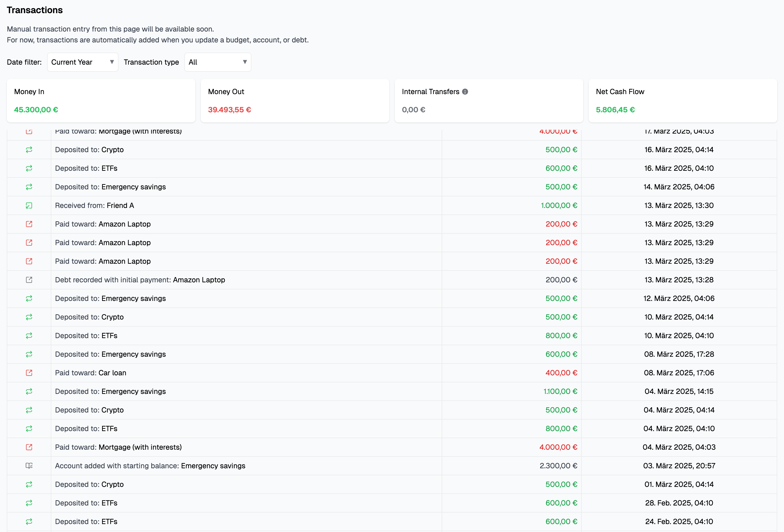Click the date 04. März 2025, 04:03
784x532 pixels.
(679, 447)
